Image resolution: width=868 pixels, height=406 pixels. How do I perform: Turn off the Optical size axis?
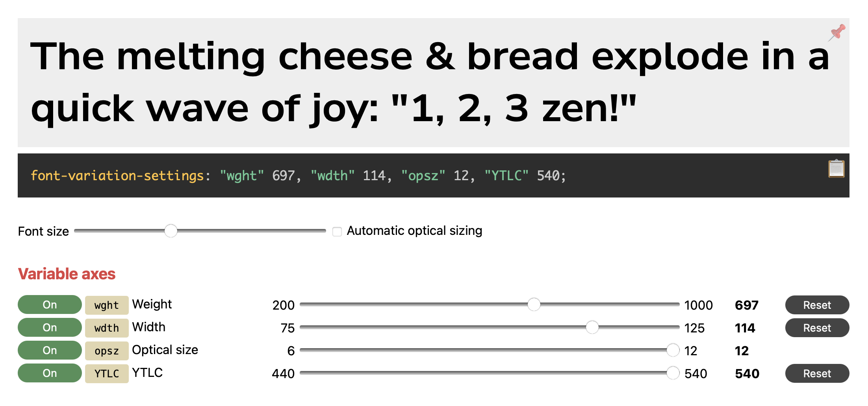point(50,351)
